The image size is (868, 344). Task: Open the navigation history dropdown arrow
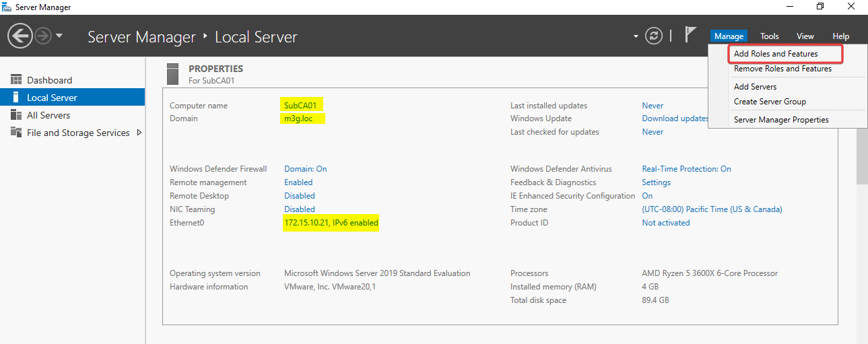59,36
